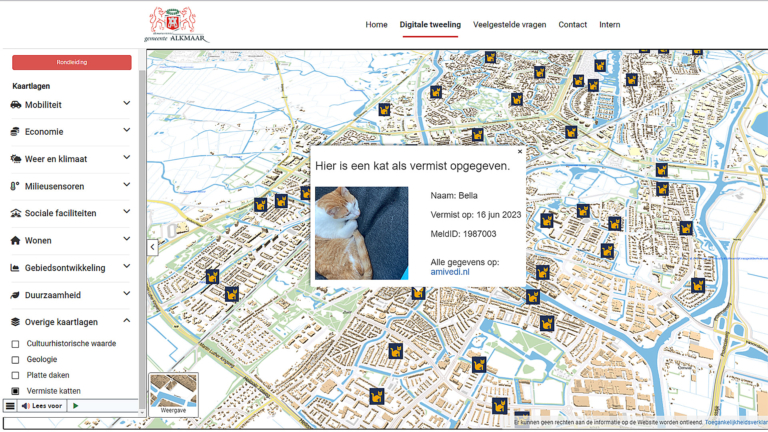Viewport: 768px width, 432px height.
Task: Open the ReadSpeaker hamburger menu icon
Action: pos(10,406)
